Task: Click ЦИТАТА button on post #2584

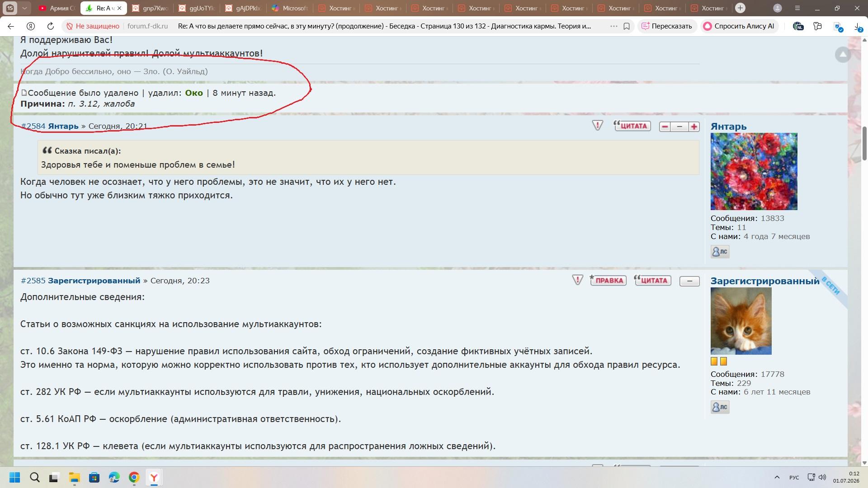Action: coord(632,126)
